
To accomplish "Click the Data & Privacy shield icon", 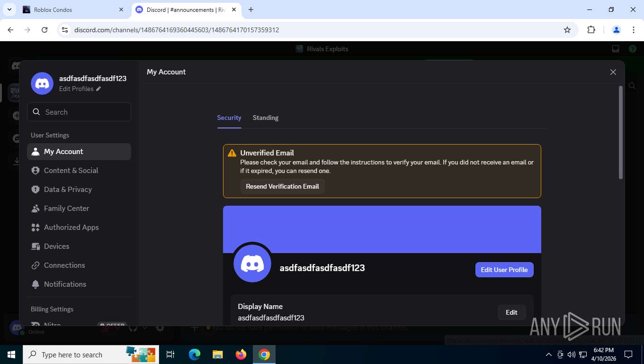I will 36,190.
